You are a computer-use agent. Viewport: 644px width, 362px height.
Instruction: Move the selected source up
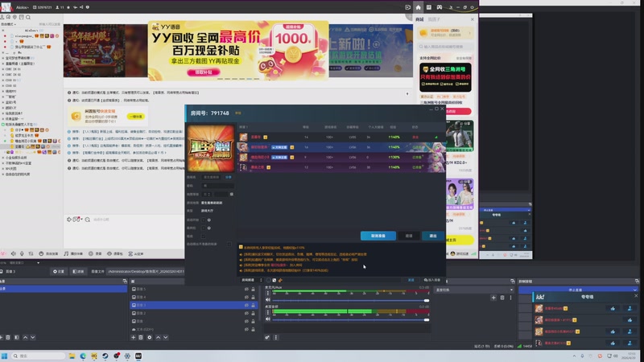pos(158,337)
